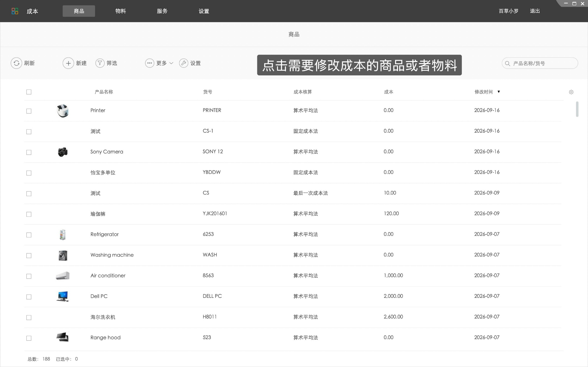Click the 产品名称/货号 search field

click(x=540, y=63)
